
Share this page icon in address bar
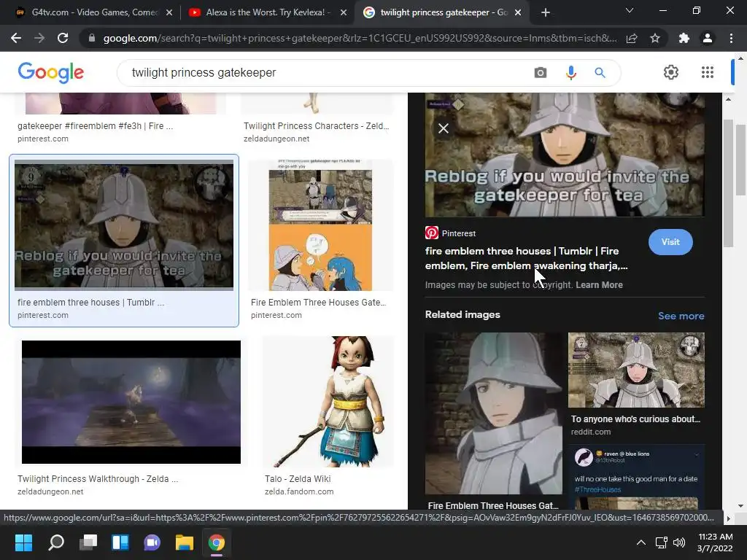point(632,38)
